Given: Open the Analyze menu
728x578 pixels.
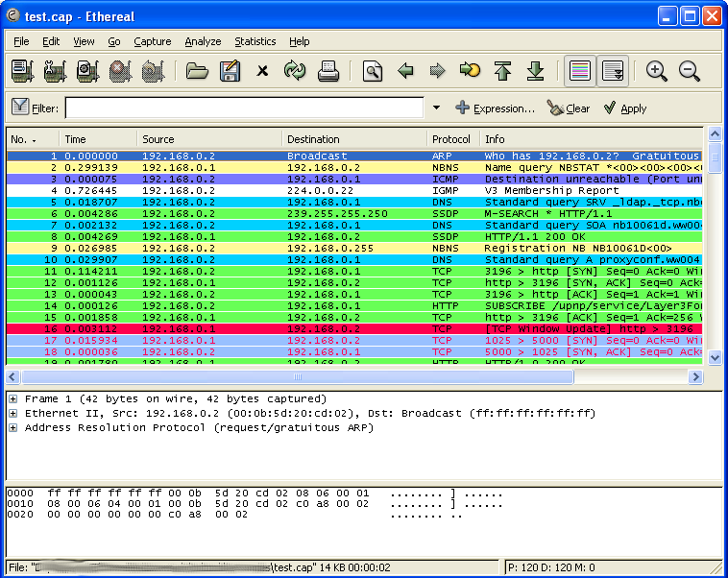Looking at the screenshot, I should point(203,41).
